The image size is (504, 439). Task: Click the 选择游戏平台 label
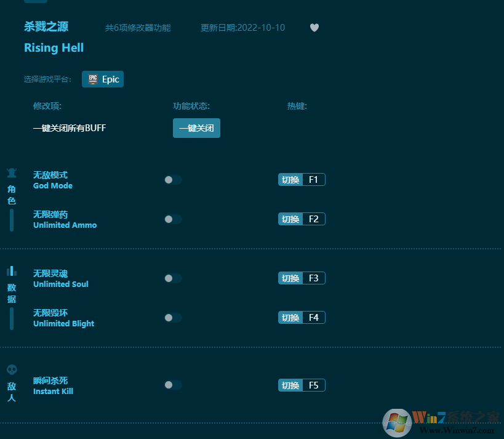pos(47,79)
